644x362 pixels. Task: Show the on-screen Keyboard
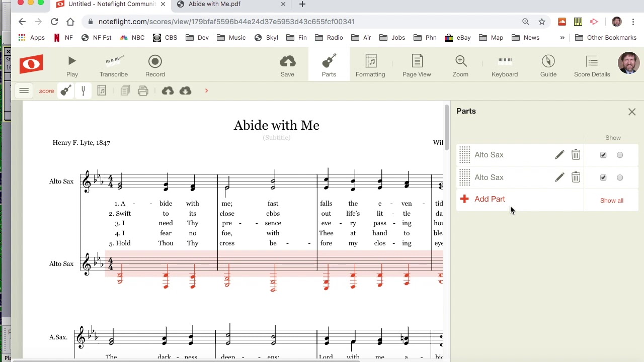[505, 66]
